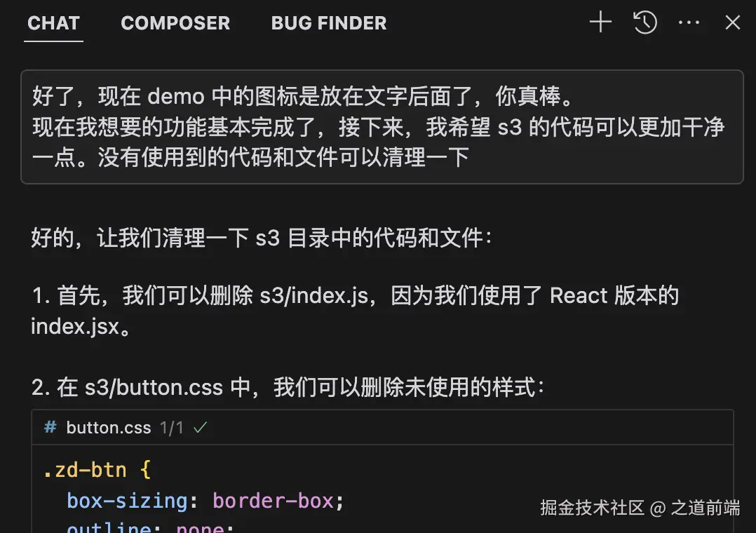Viewport: 756px width, 533px height.
Task: Open button.css file from code block header
Action: [x=109, y=427]
